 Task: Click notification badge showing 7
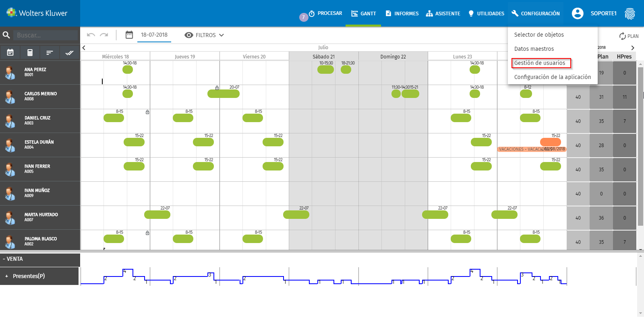(x=304, y=17)
